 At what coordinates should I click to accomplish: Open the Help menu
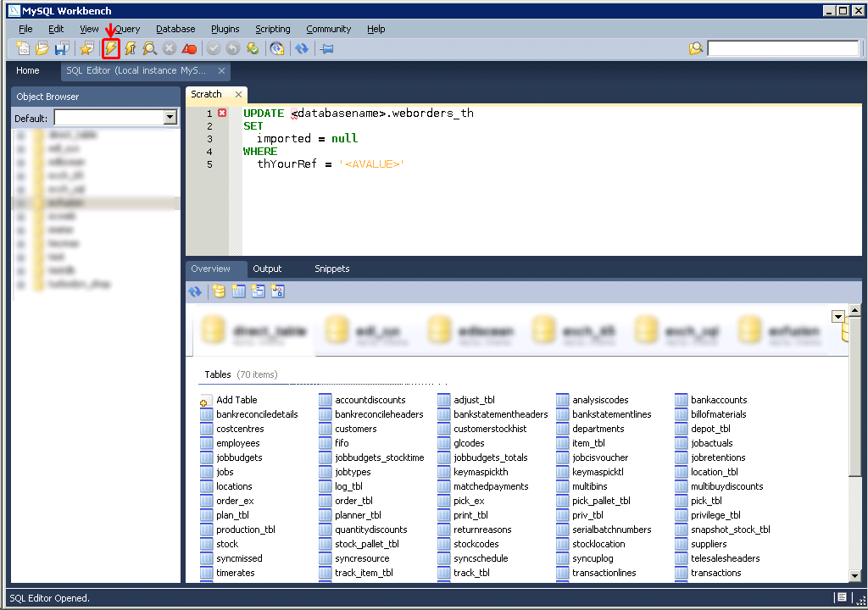point(376,29)
